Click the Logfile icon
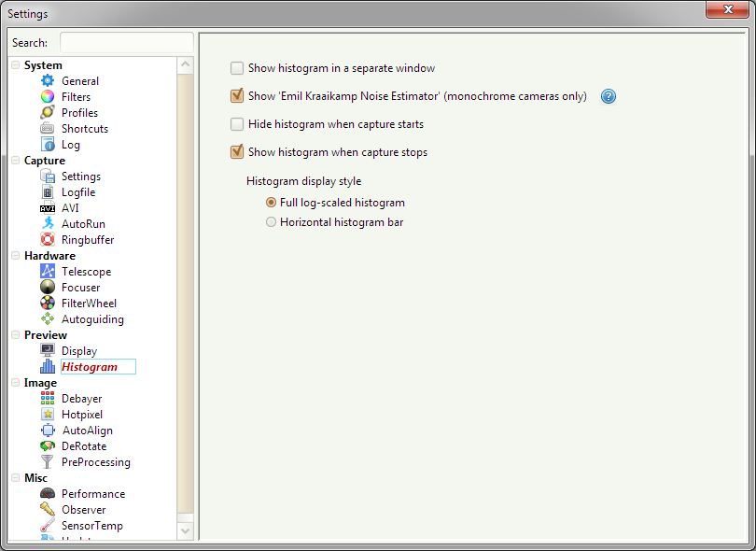The height and width of the screenshot is (551, 756). pyautogui.click(x=48, y=192)
